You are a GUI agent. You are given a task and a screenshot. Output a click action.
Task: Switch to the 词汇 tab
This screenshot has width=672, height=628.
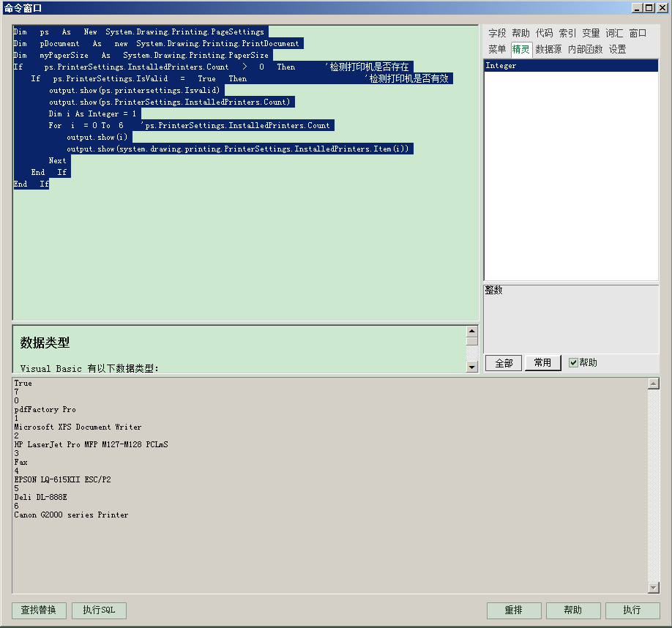pos(614,33)
